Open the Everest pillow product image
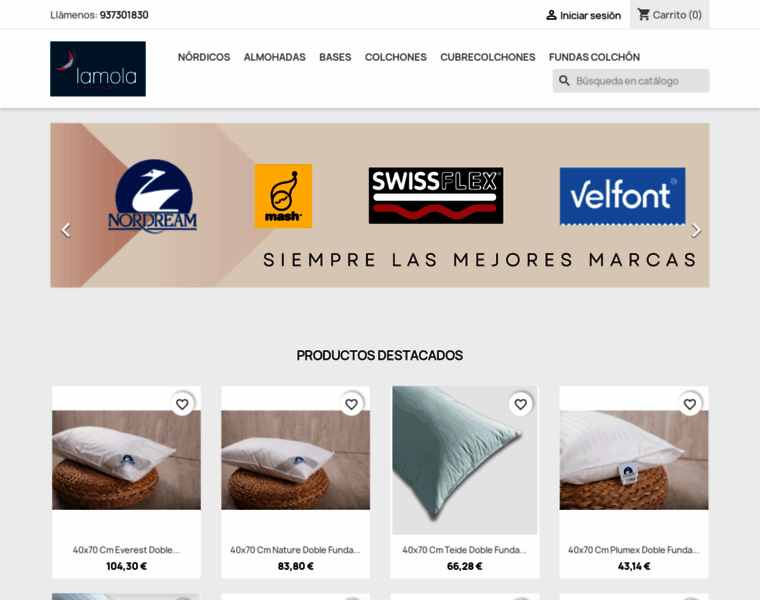 click(127, 460)
